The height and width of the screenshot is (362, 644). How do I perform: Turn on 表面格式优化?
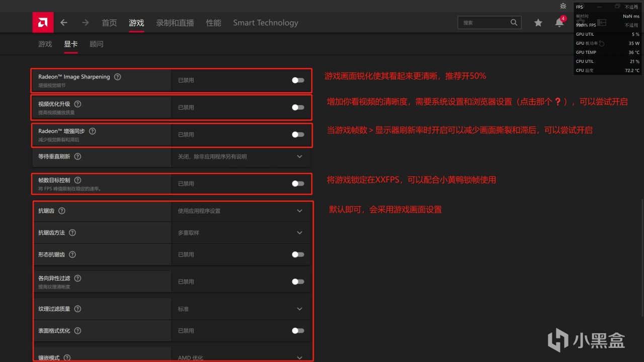[x=298, y=331]
